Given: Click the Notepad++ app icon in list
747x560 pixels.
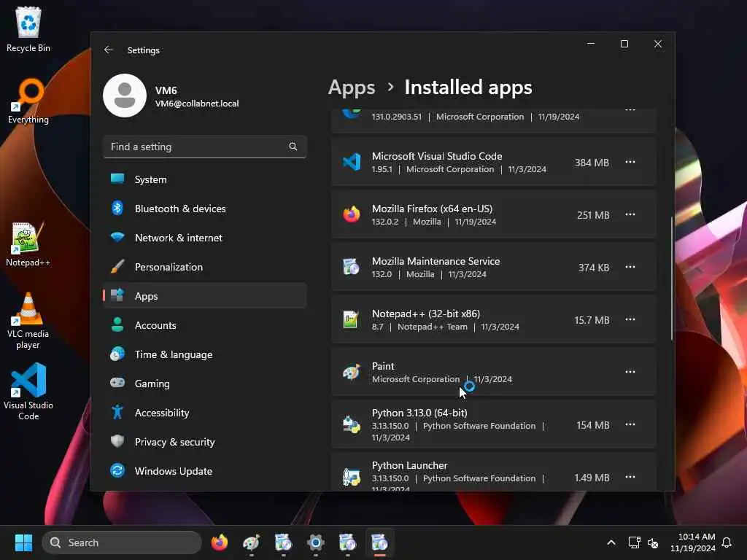Looking at the screenshot, I should pyautogui.click(x=352, y=319).
